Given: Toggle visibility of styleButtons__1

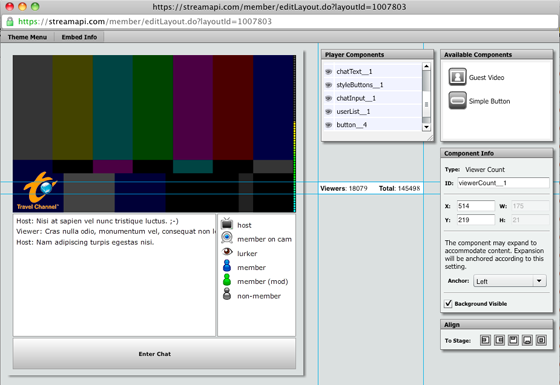Looking at the screenshot, I should [329, 85].
